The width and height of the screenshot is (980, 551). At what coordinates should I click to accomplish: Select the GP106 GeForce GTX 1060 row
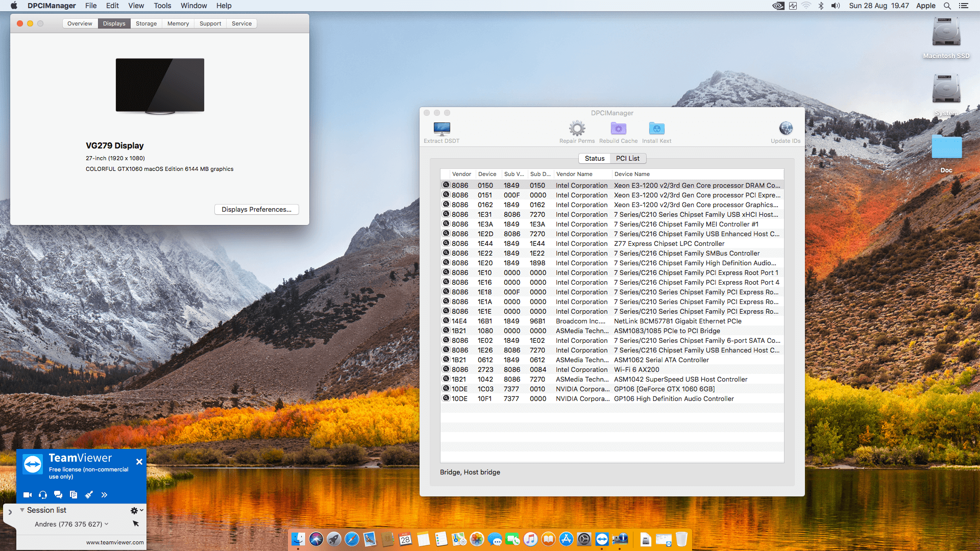coord(664,389)
